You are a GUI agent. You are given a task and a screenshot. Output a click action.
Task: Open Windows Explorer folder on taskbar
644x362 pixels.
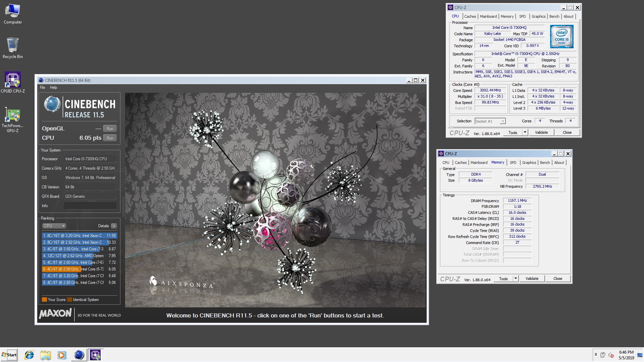coord(45,355)
